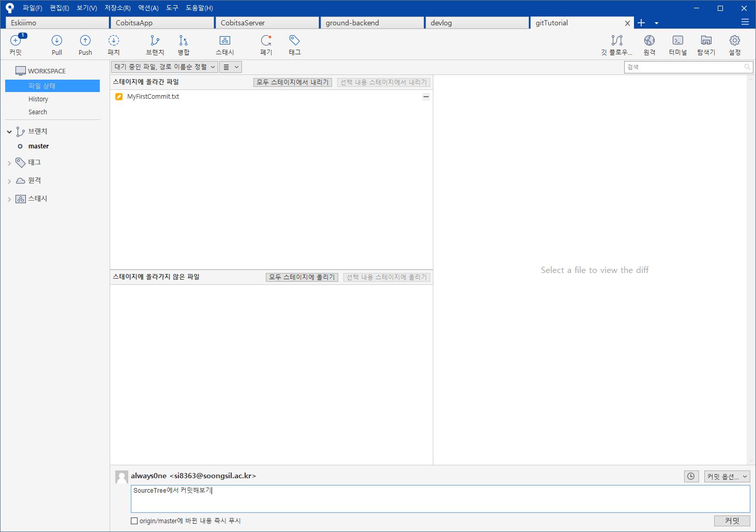This screenshot has width=756, height=532.
Task: Open the hamburger menu at top right
Action: 745,22
